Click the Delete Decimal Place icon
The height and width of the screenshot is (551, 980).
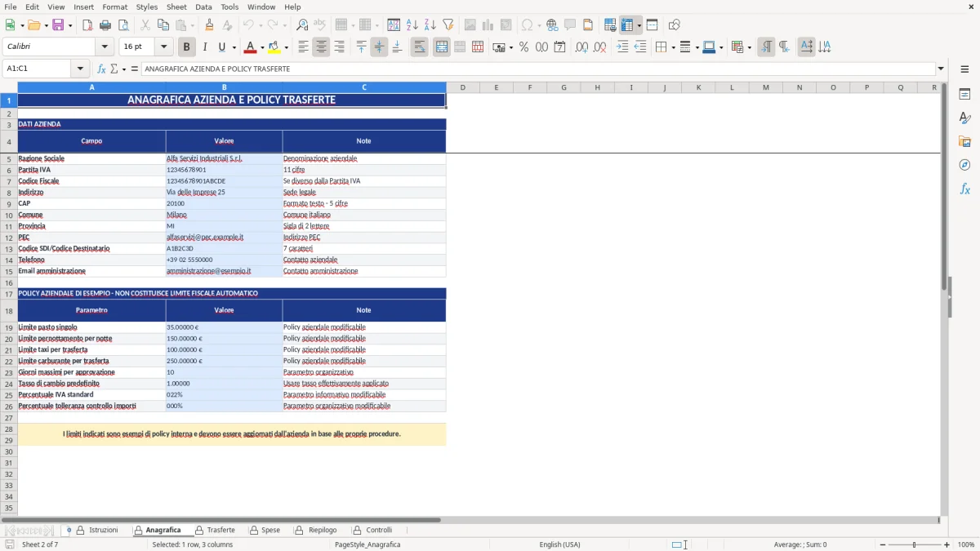tap(600, 47)
